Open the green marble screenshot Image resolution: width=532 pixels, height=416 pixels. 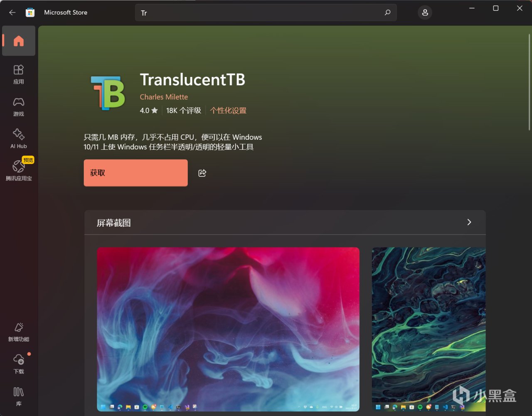[429, 329]
